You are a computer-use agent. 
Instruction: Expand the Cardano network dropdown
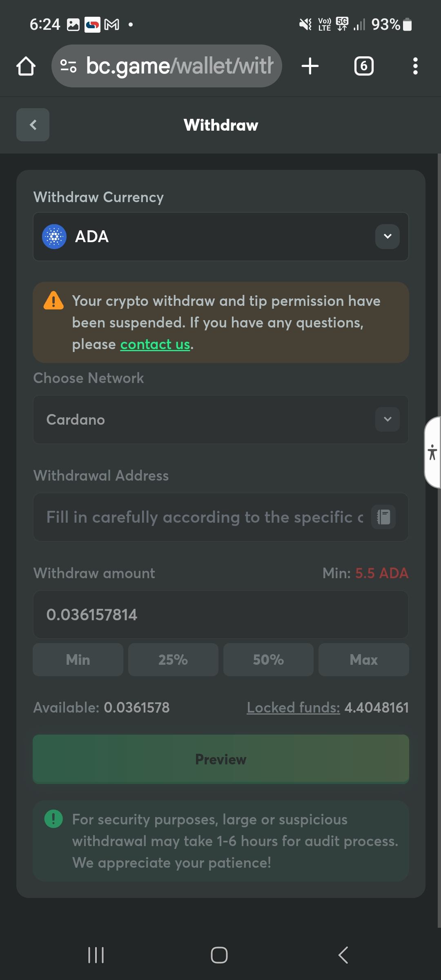pyautogui.click(x=388, y=419)
